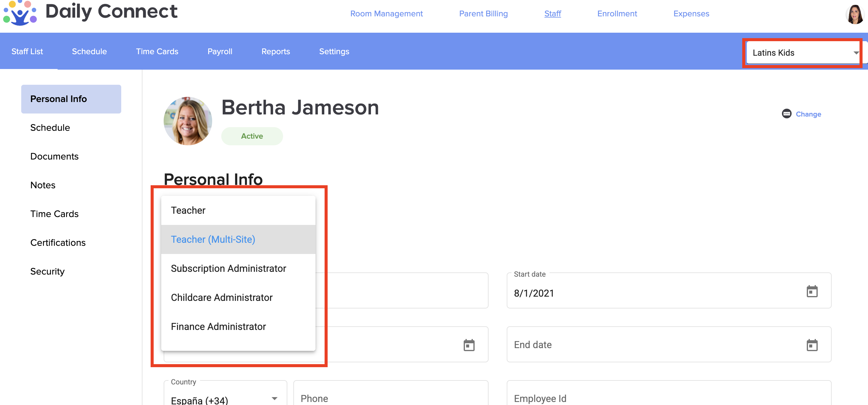
Task: Click the Change link
Action: (x=808, y=114)
